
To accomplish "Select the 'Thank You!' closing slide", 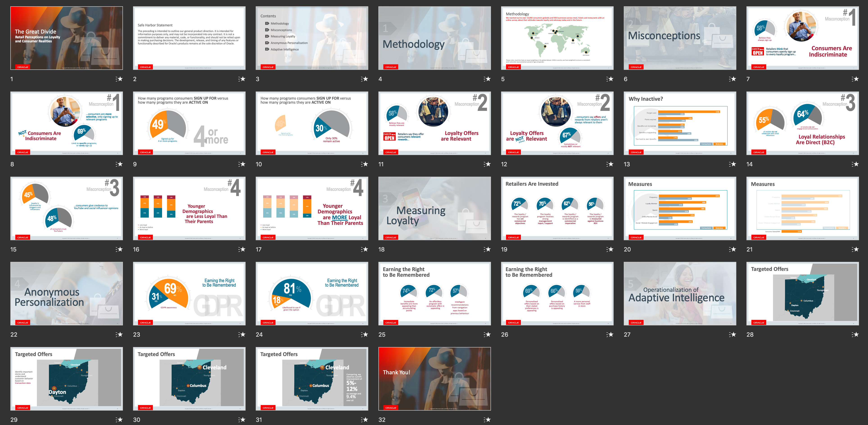I will 434,379.
